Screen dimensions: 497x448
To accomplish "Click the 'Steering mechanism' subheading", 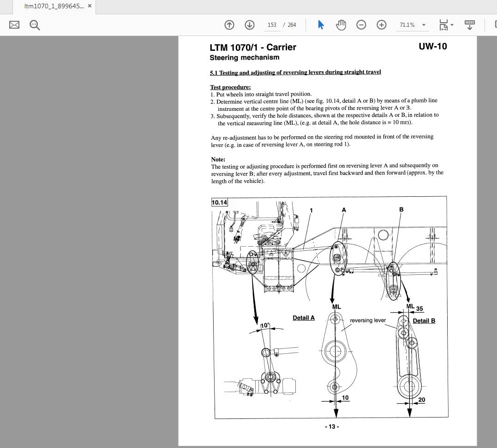I will tap(245, 57).
